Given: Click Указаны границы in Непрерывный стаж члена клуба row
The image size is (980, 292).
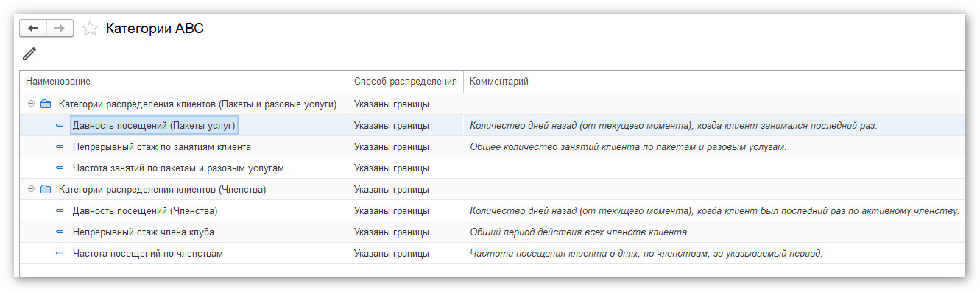Looking at the screenshot, I should point(391,232).
